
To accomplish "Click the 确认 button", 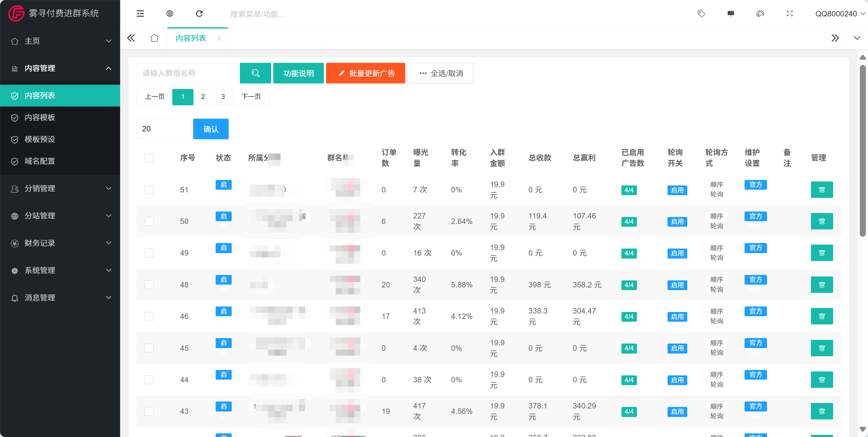I will click(210, 129).
